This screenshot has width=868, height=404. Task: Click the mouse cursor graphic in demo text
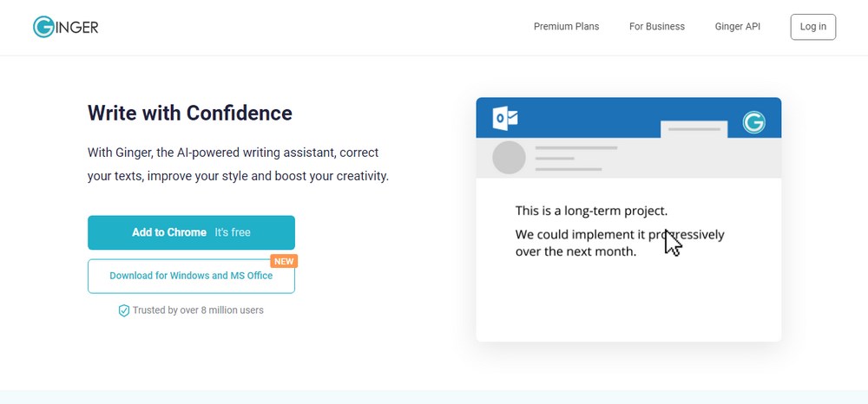click(x=674, y=243)
